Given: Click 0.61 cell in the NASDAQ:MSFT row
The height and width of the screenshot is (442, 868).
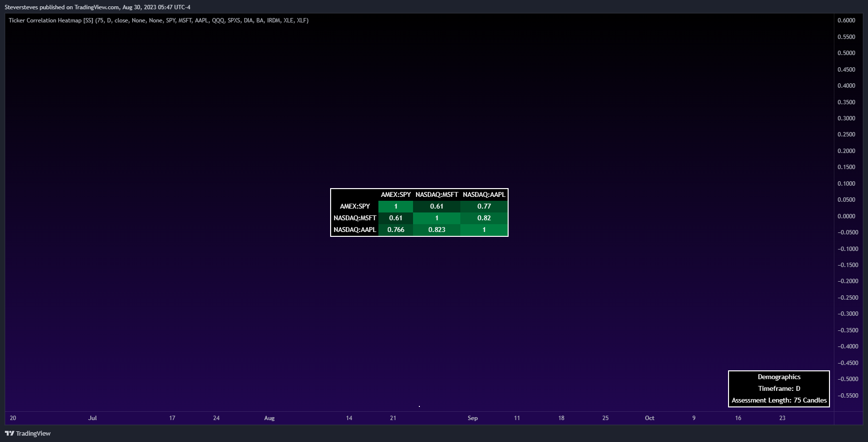Looking at the screenshot, I should 396,218.
